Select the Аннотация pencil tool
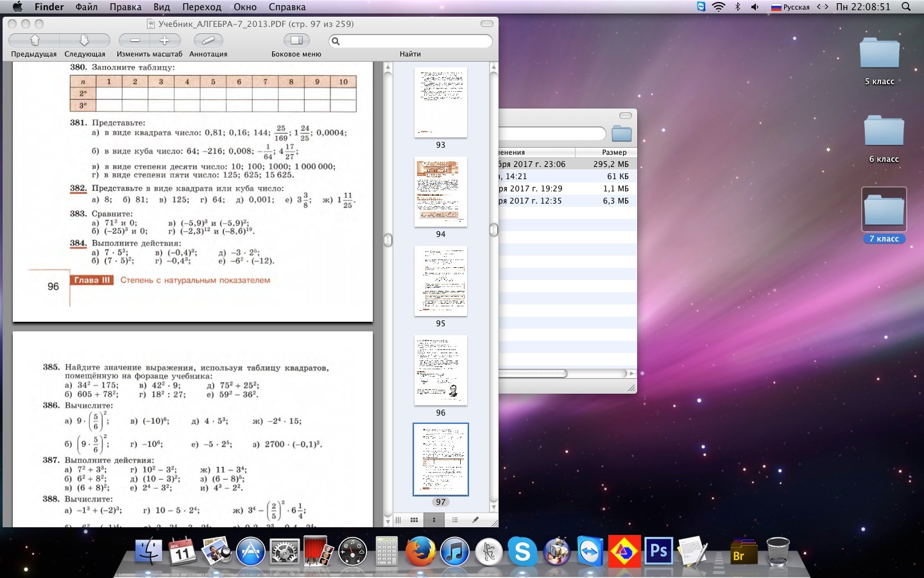This screenshot has height=578, width=924. (x=208, y=40)
